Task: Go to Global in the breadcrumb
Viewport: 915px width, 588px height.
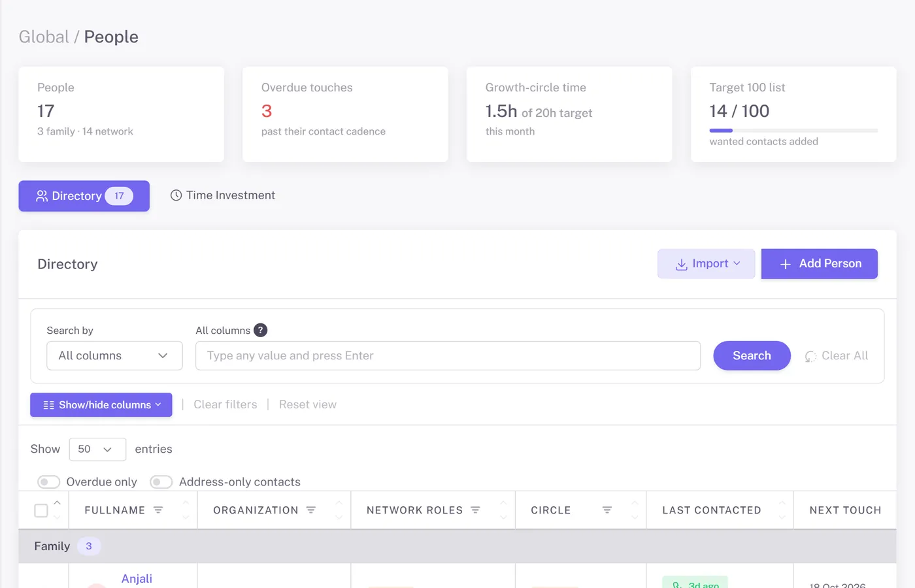Action: pyautogui.click(x=44, y=37)
